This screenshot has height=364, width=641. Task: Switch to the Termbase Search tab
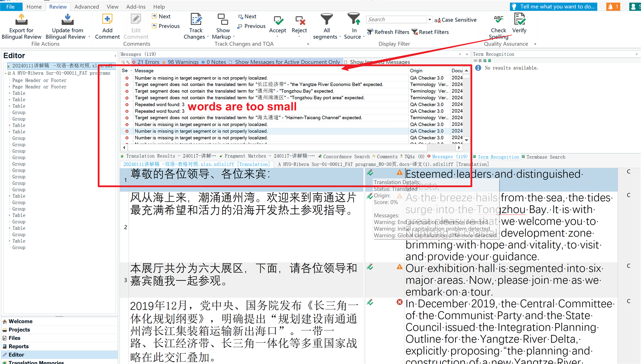[543, 157]
